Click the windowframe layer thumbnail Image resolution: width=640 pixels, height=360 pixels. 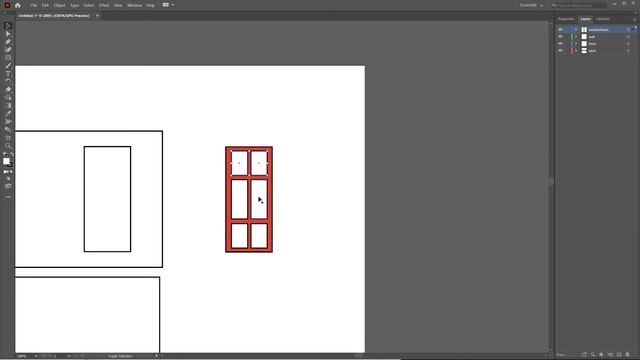[584, 30]
